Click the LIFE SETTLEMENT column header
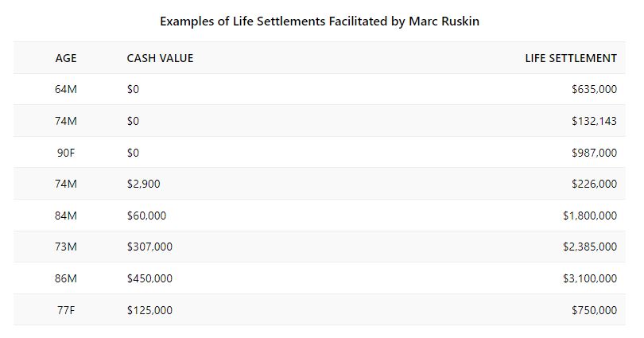 tap(570, 58)
